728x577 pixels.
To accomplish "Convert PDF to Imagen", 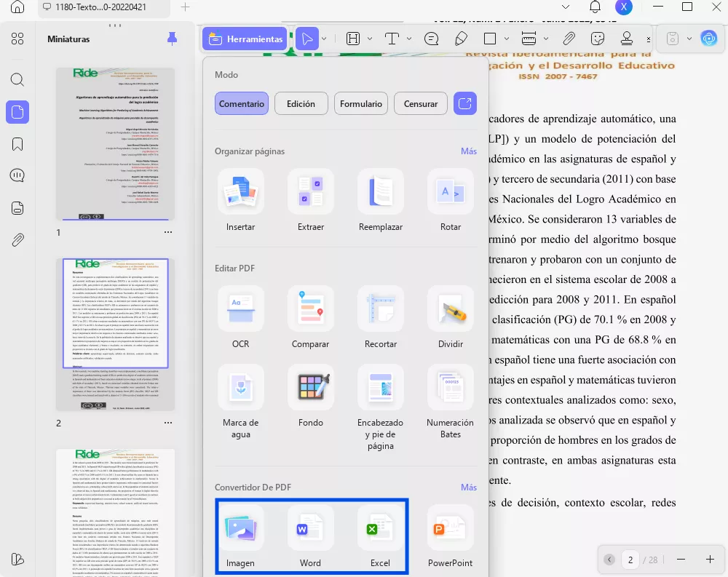I will pyautogui.click(x=240, y=536).
